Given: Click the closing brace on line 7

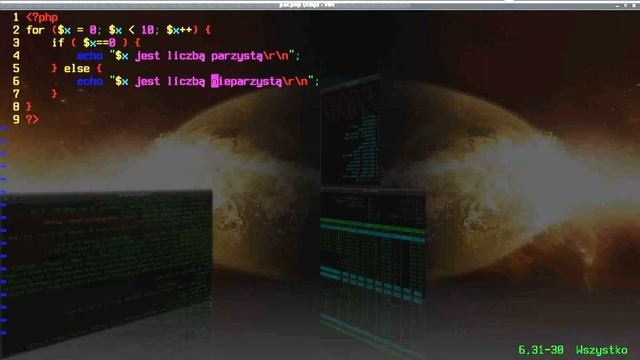Looking at the screenshot, I should pyautogui.click(x=54, y=94).
